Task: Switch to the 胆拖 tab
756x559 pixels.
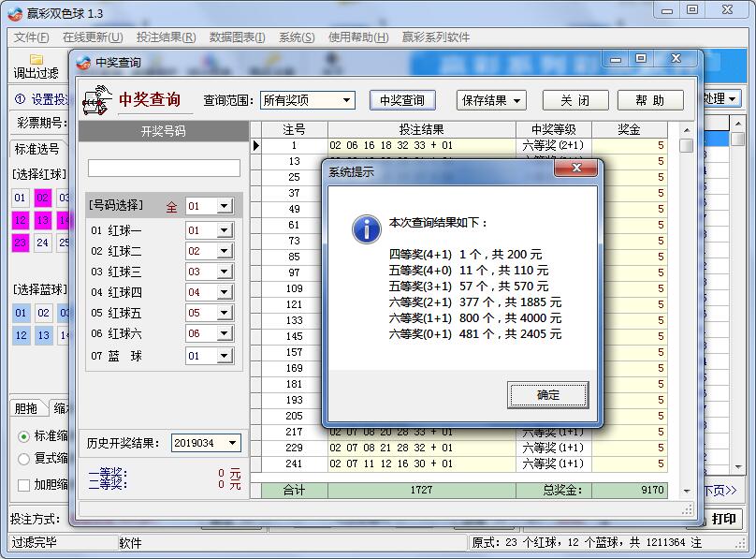Action: 25,407
